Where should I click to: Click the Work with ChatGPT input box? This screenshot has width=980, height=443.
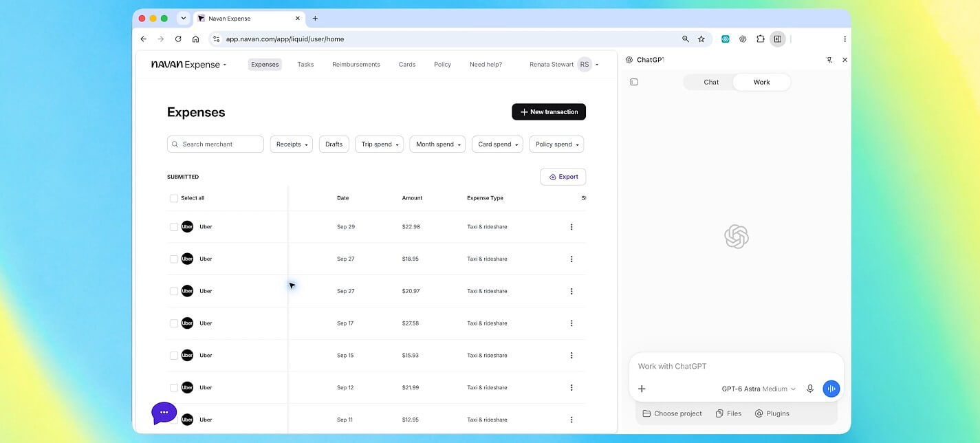(x=736, y=367)
